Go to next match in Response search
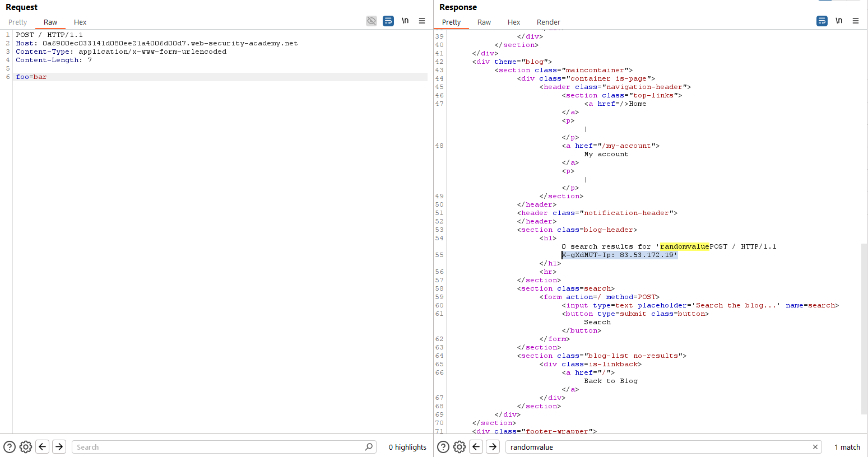The width and height of the screenshot is (868, 457). coord(493,447)
